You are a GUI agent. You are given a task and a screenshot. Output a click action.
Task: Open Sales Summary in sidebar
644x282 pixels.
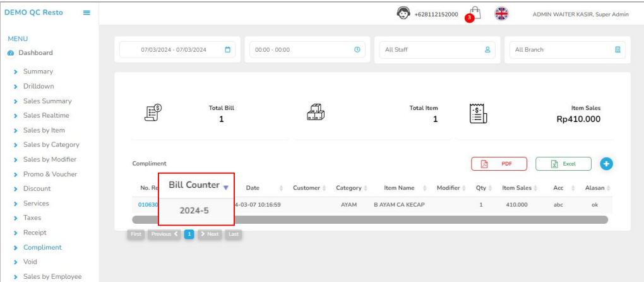coord(47,101)
